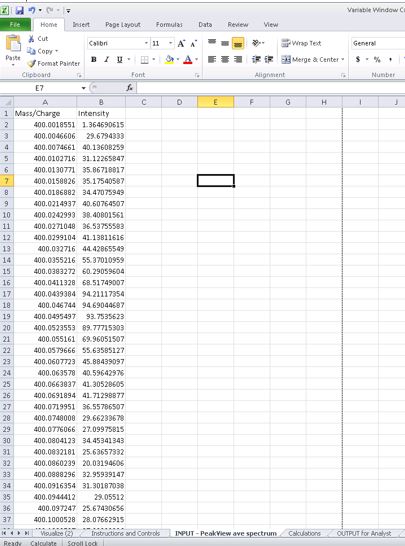
Task: Click the Paste button
Action: [x=13, y=51]
